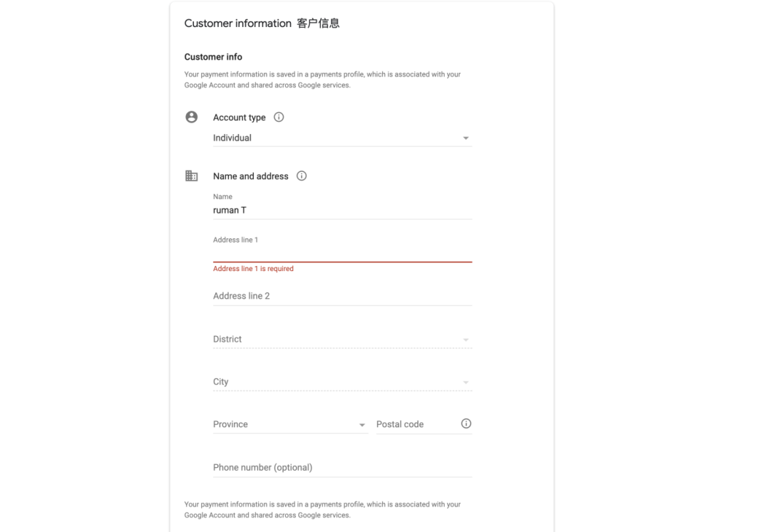
Task: Click the Address line 2 field
Action: tap(342, 296)
